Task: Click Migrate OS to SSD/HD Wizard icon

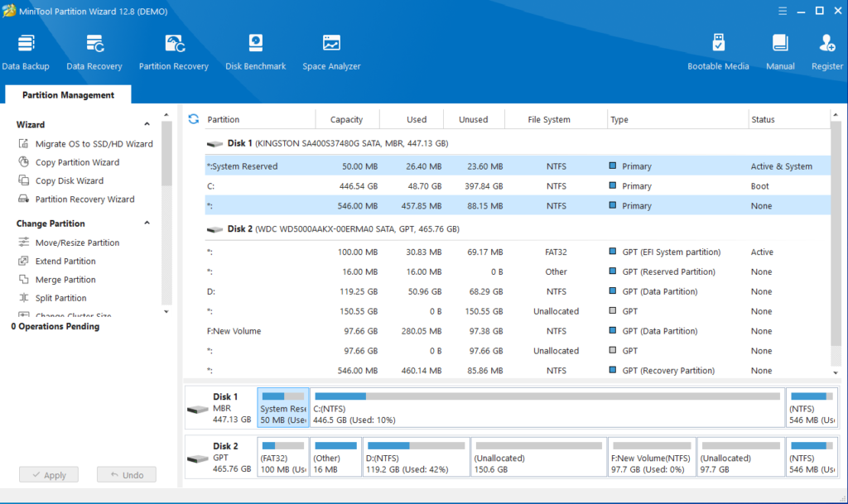Action: pos(23,144)
